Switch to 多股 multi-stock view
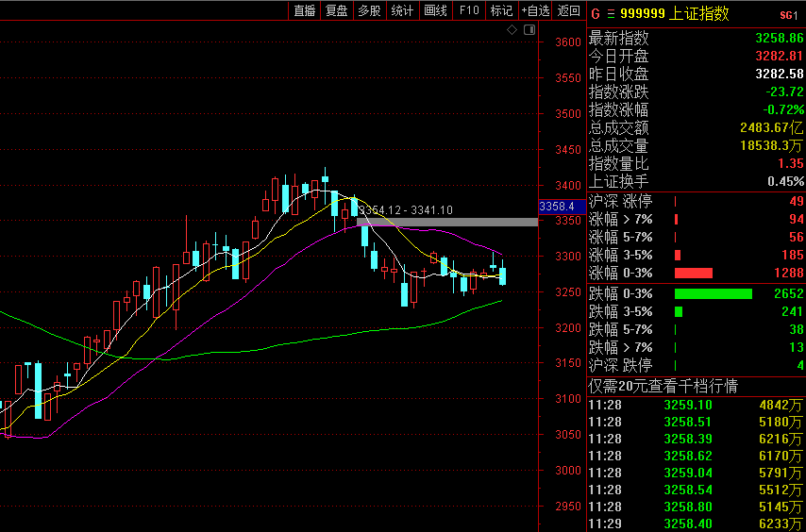This screenshot has height=532, width=806. [x=369, y=10]
